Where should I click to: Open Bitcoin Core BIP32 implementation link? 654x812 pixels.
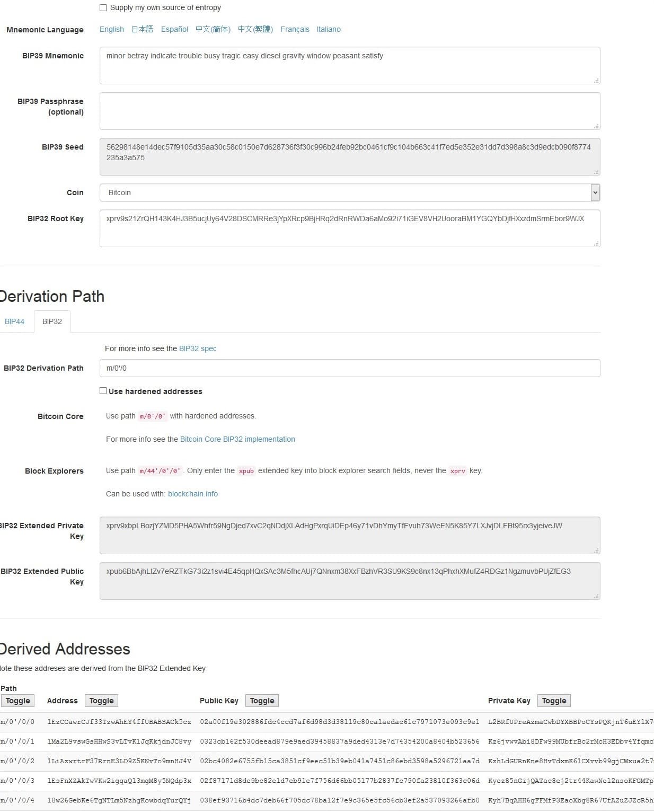tap(237, 439)
